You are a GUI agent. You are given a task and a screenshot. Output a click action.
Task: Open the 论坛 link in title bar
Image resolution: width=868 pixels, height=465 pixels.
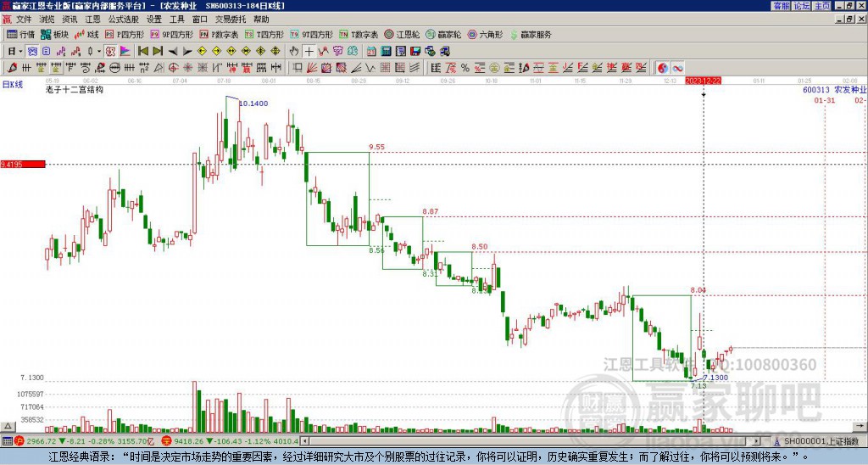[801, 6]
